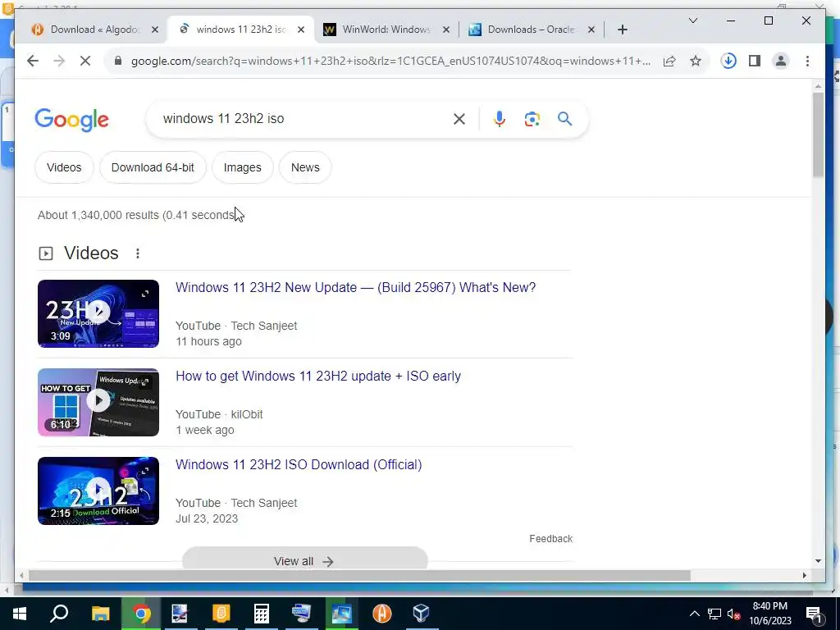The height and width of the screenshot is (630, 840).
Task: Close the windows 11 23h2 iso tab
Action: 301,30
